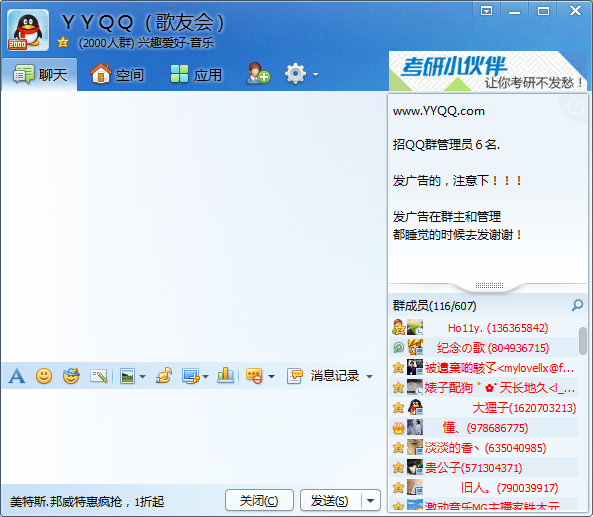Screen dimensions: 593x517
Task: Click the magic emoticon icon
Action: click(71, 376)
